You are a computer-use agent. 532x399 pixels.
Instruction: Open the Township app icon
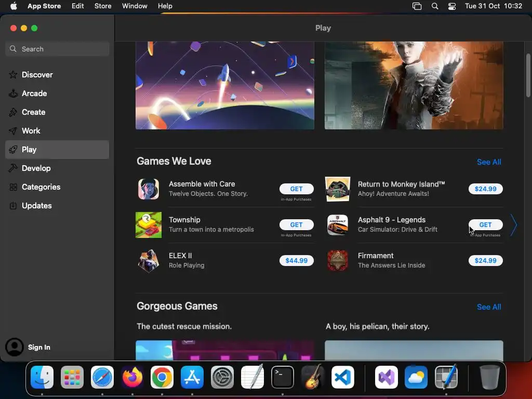149,225
